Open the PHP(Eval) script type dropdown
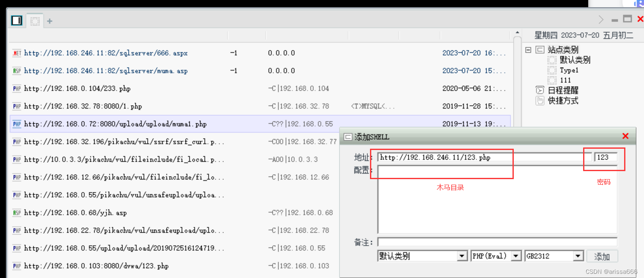 pyautogui.click(x=516, y=256)
